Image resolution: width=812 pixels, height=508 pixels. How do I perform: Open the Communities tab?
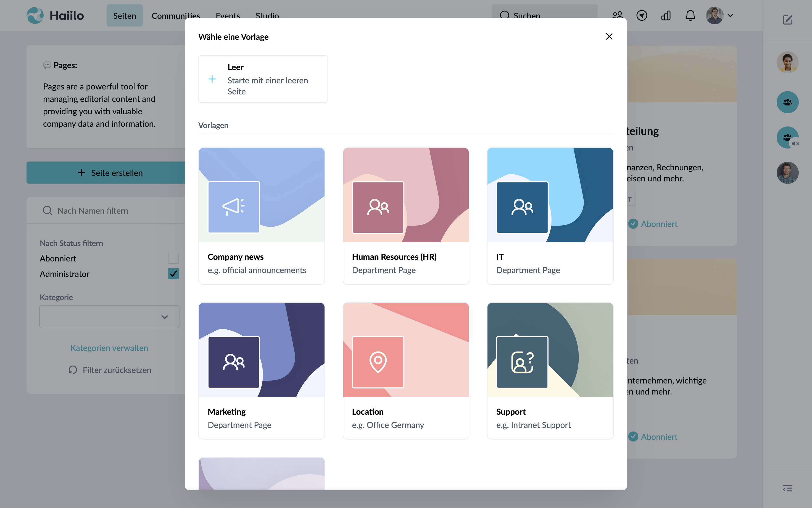click(x=176, y=15)
